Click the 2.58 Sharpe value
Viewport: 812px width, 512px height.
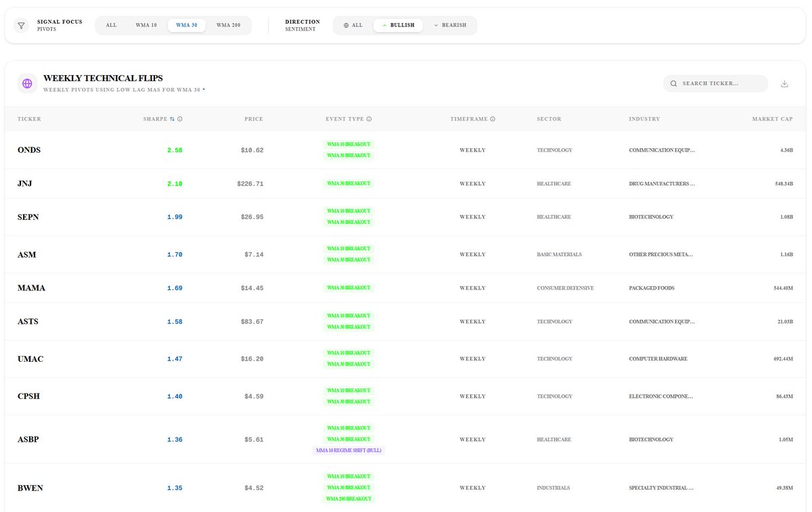pyautogui.click(x=175, y=150)
